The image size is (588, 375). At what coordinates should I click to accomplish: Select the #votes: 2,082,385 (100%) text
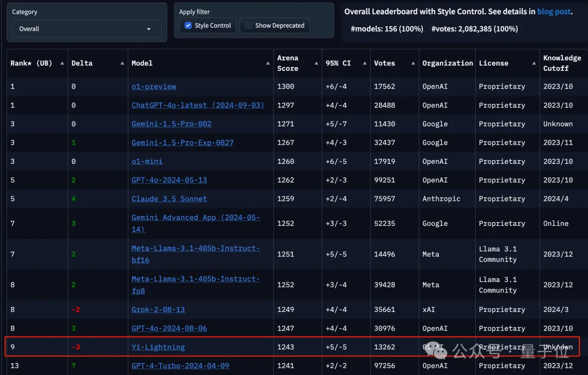474,29
